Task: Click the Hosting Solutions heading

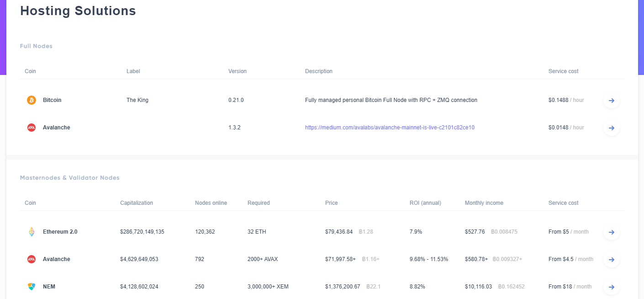Action: tap(78, 11)
